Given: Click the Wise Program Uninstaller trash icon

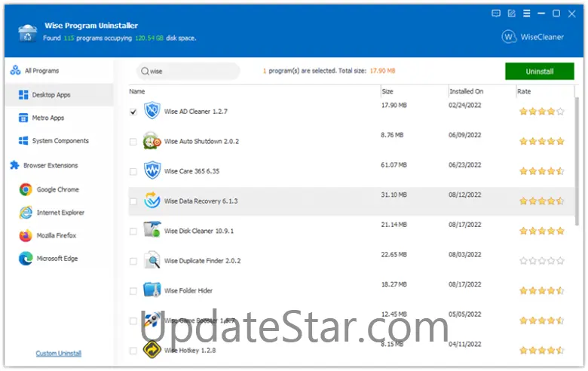Looking at the screenshot, I should click(27, 33).
